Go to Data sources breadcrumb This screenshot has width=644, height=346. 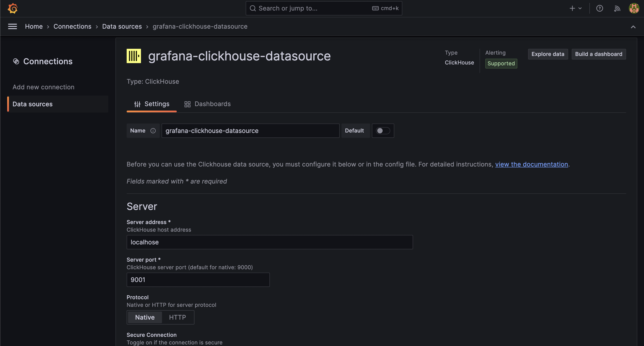(x=122, y=26)
